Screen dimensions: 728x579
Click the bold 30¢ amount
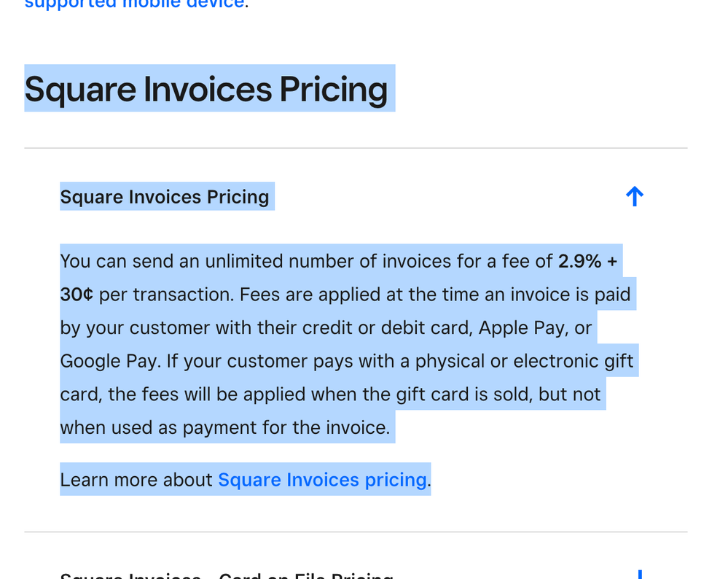tap(77, 295)
